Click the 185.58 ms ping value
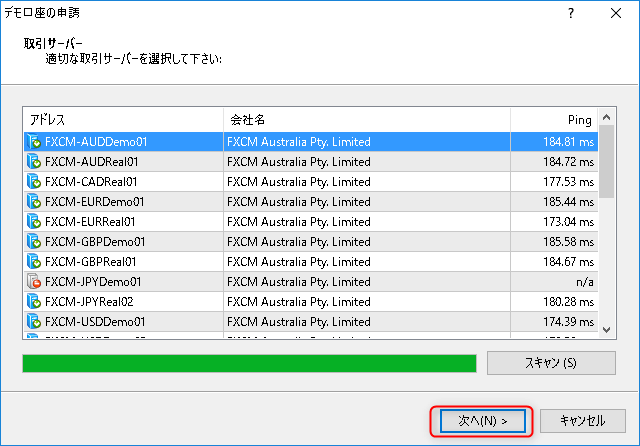Viewport: 640px width, 446px height. 568,242
